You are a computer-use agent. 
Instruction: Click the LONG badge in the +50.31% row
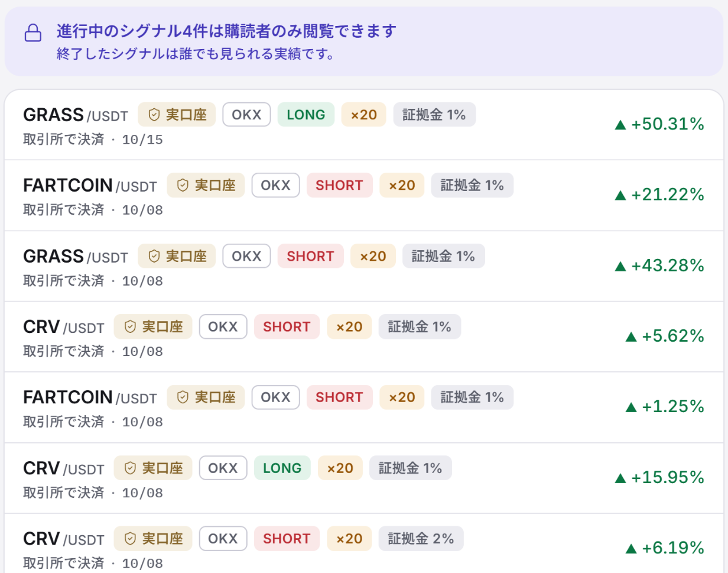click(306, 115)
